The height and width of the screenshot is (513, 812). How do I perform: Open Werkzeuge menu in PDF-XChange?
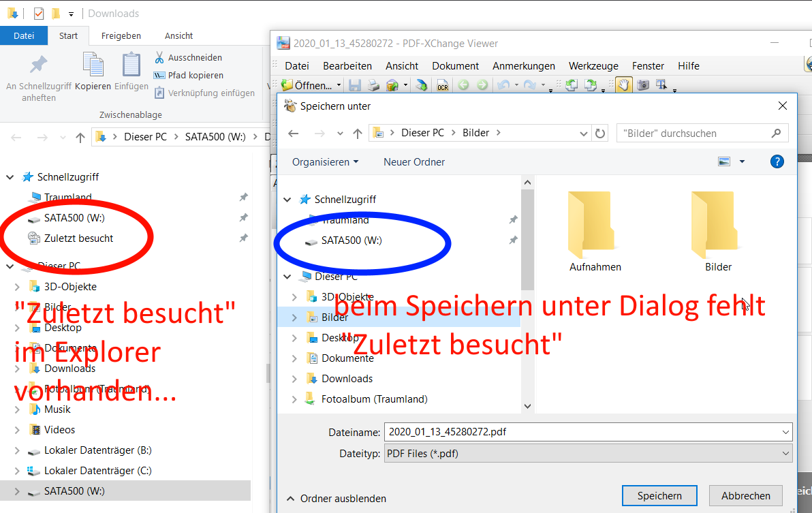point(593,65)
